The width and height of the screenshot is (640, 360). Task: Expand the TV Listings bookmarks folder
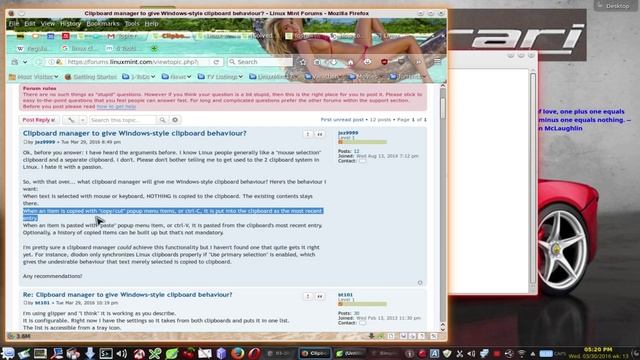pos(220,77)
